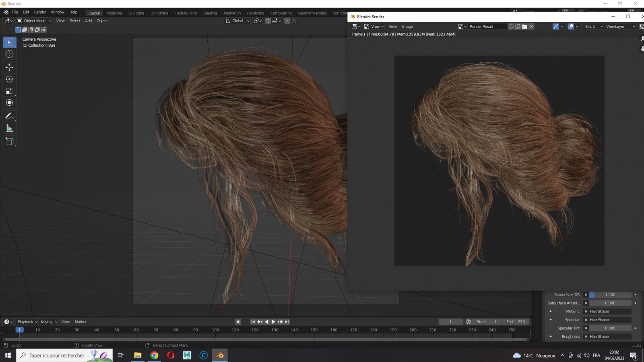The height and width of the screenshot is (362, 644).
Task: Open the ViewLayer dropdown
Action: coord(620,27)
